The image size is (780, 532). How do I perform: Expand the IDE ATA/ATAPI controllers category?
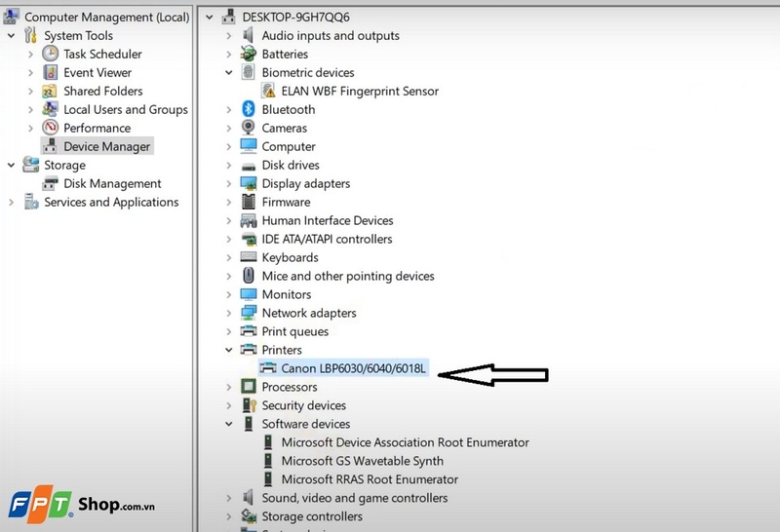(229, 239)
